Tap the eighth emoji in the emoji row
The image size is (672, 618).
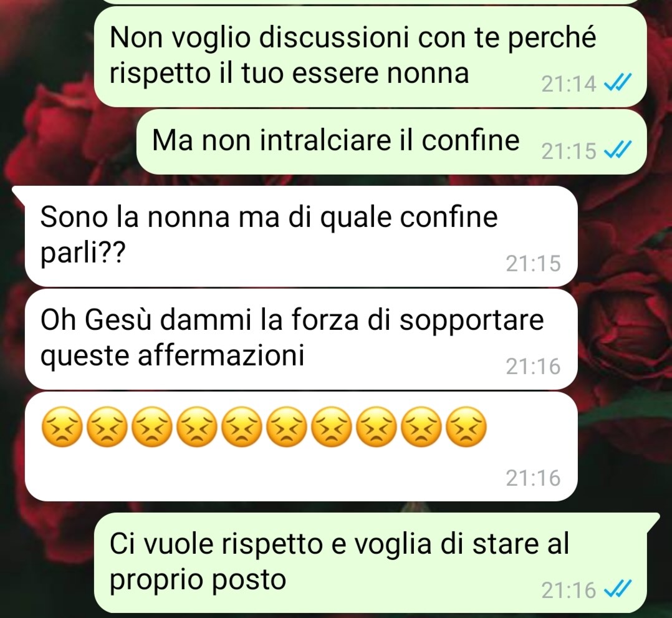click(377, 427)
